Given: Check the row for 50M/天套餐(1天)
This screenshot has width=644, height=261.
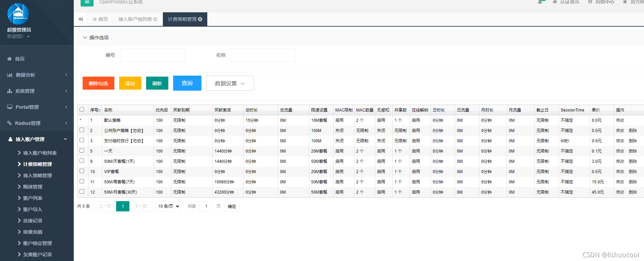Looking at the screenshot, I should 82,161.
